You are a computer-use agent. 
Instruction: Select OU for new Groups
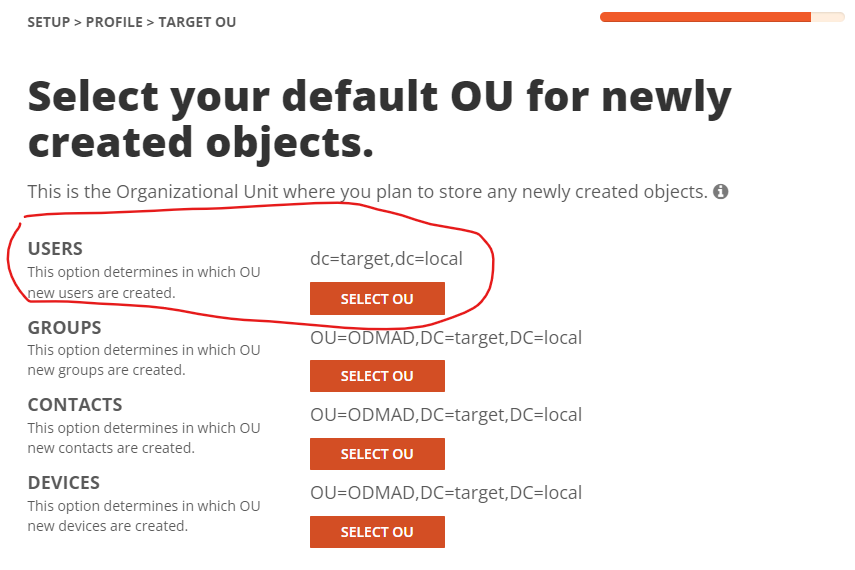tap(377, 376)
